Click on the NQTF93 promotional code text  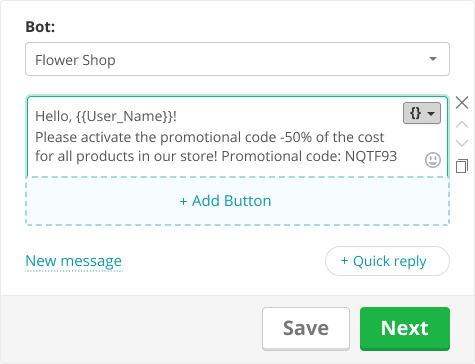[371, 156]
